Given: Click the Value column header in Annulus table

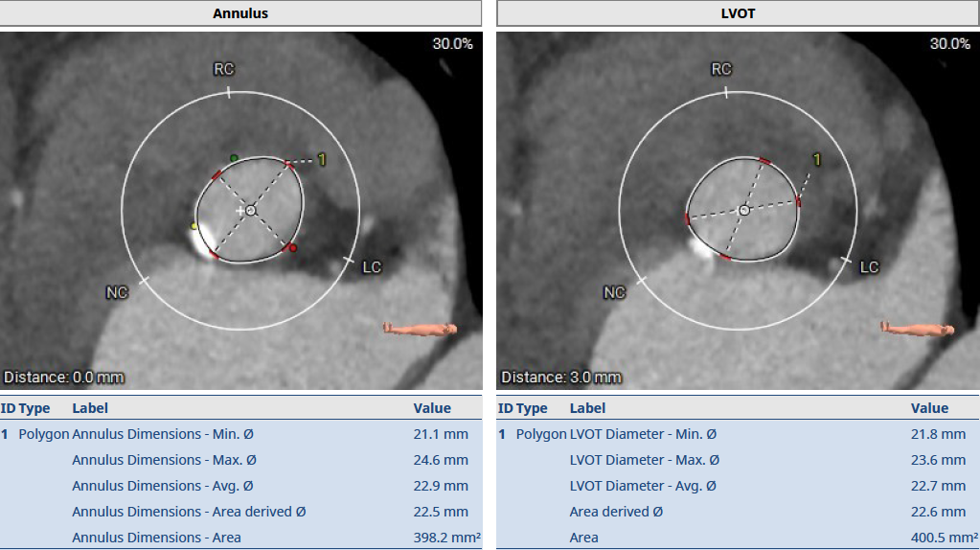Looking at the screenshot, I should pyautogui.click(x=432, y=408).
